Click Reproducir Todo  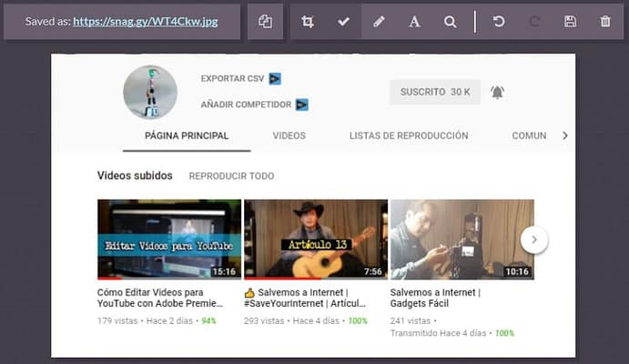[x=231, y=176]
